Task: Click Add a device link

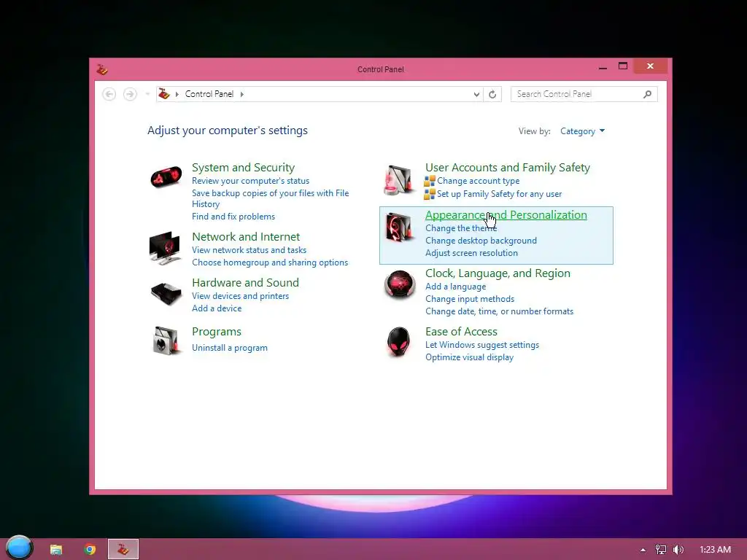Action: tap(217, 308)
